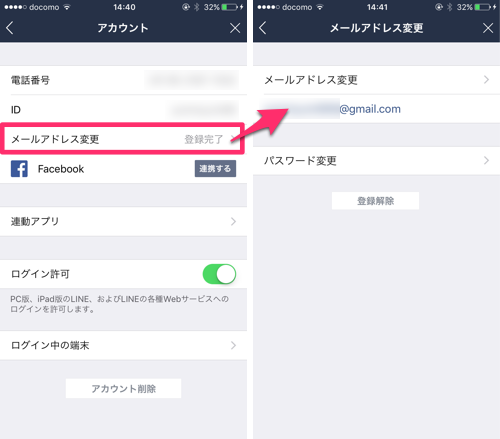Tap Wi-Fi icon next to docomo on left
The image size is (500, 439).
67,7
